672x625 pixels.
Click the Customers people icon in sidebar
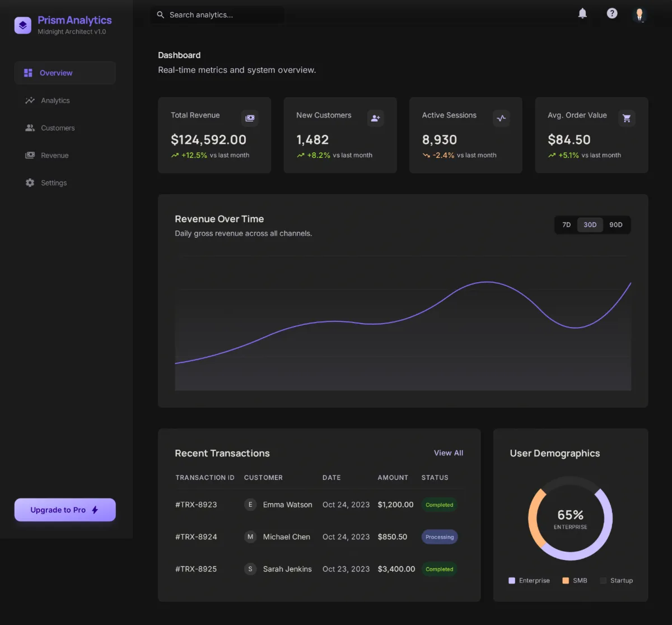coord(30,128)
